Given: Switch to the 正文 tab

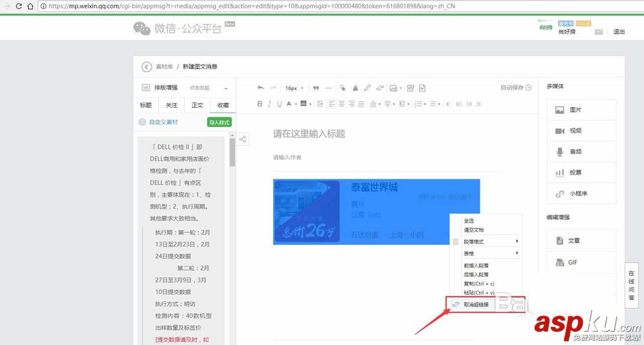Looking at the screenshot, I should point(197,105).
